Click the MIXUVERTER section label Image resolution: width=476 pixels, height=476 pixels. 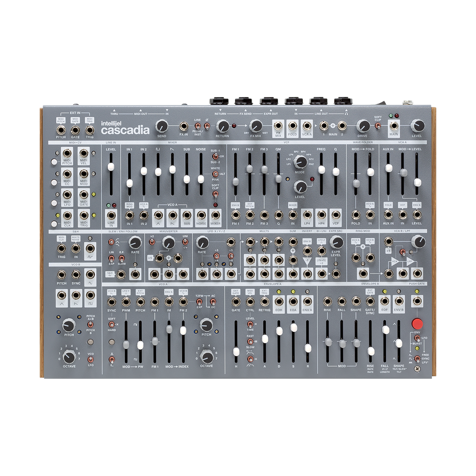pyautogui.click(x=169, y=231)
